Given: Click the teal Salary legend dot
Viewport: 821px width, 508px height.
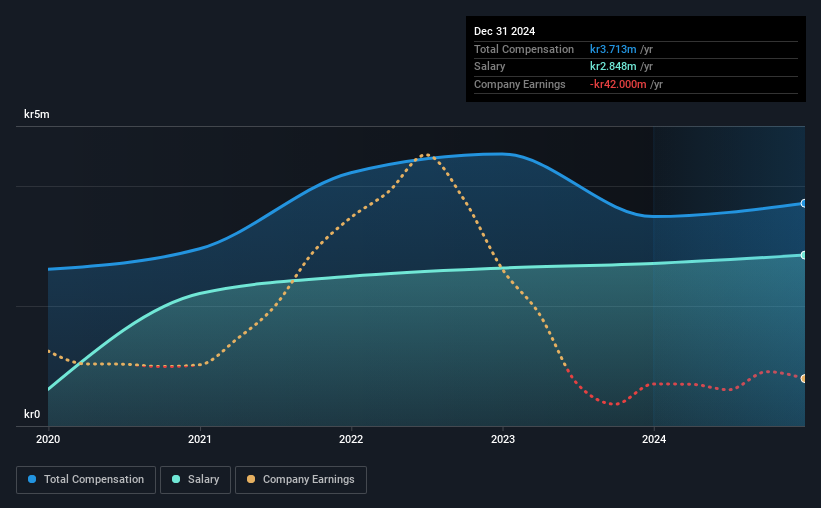Looking at the screenshot, I should 176,479.
